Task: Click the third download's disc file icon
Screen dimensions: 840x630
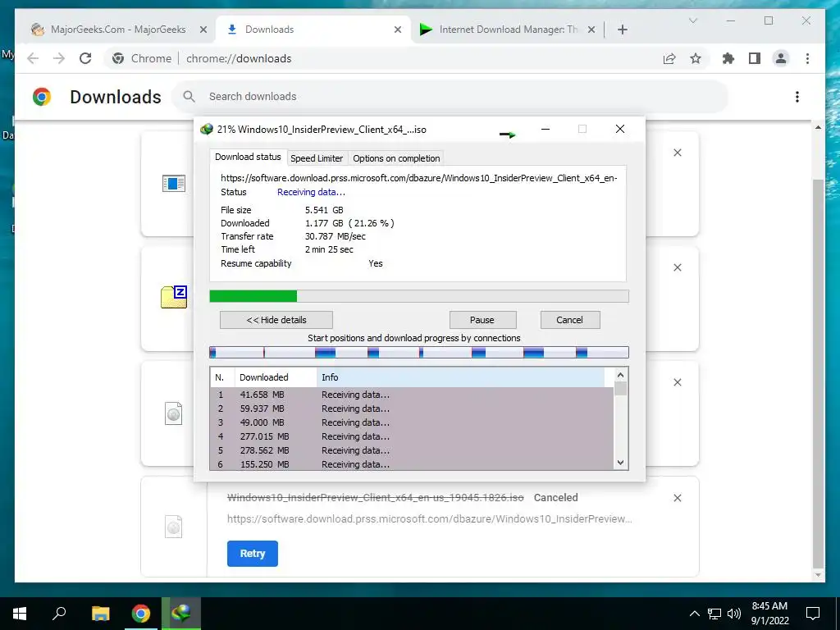Action: (x=174, y=413)
